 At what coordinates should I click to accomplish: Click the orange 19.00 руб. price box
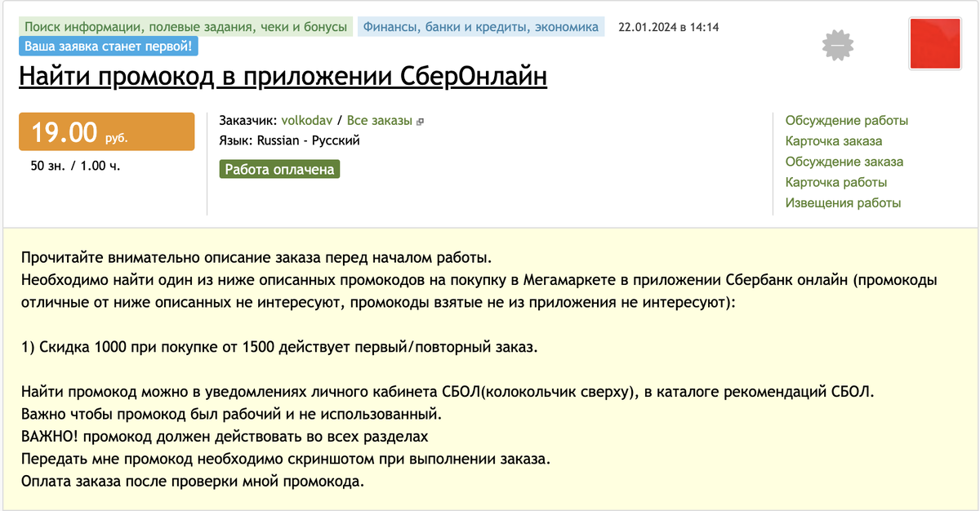107,131
